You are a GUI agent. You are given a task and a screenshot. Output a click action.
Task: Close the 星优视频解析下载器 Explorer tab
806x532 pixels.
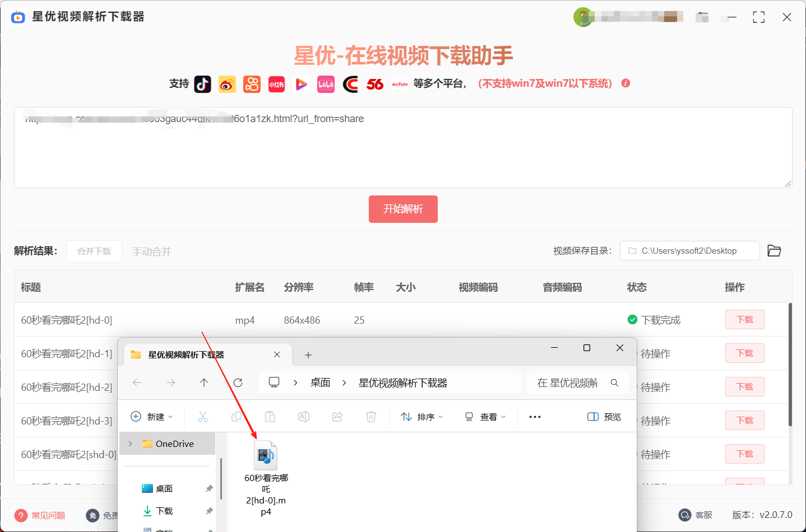point(277,354)
